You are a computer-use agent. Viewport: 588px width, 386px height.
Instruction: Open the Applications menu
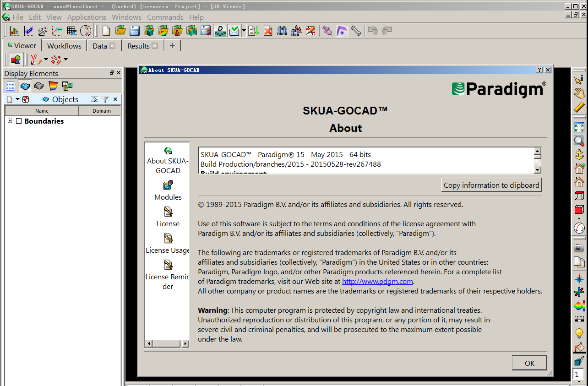point(87,17)
